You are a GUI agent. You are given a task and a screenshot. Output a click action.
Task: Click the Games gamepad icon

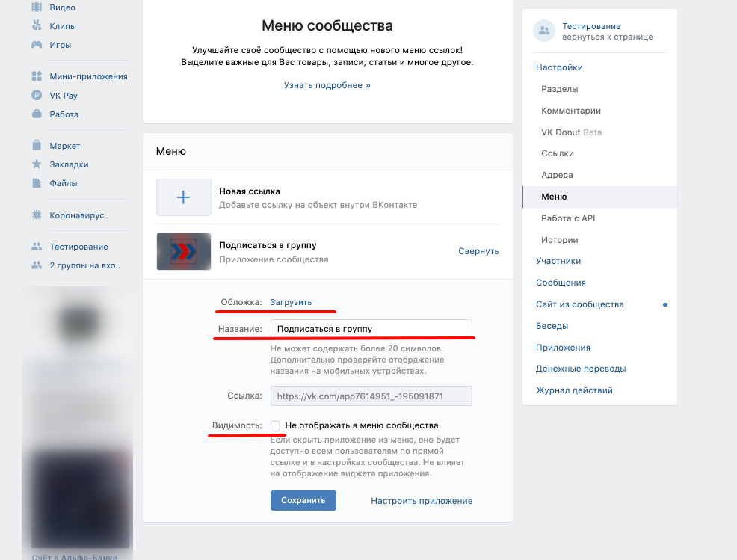(x=36, y=45)
